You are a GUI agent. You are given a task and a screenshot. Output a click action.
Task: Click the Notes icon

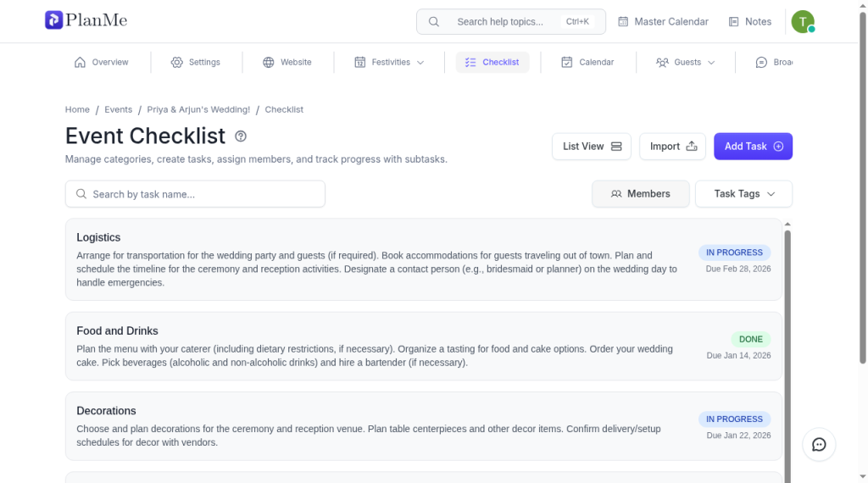(733, 21)
